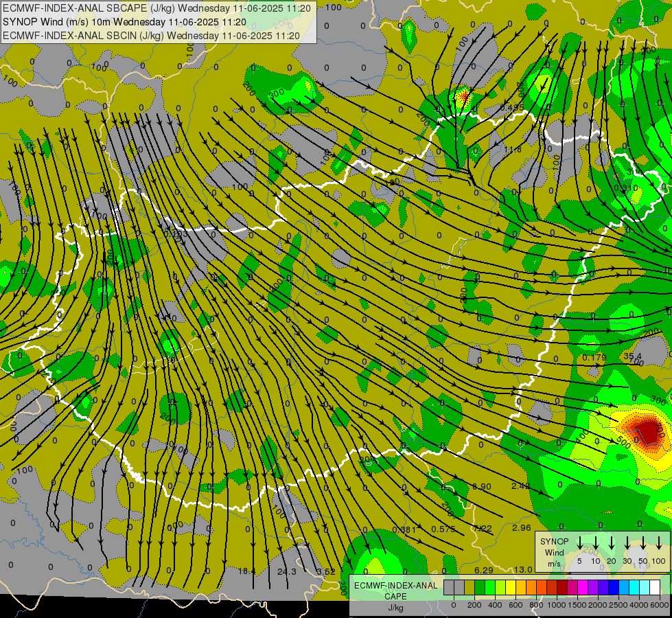Click the '2500' tick on CAPE scale

click(x=618, y=605)
